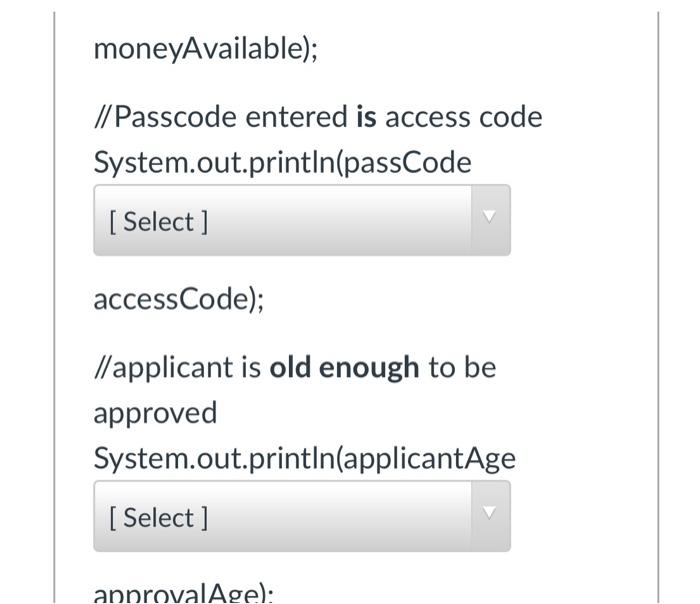Click the "moneyAvailable);" code line
Image resolution: width=700 pixels, height=604 pixels.
[205, 49]
